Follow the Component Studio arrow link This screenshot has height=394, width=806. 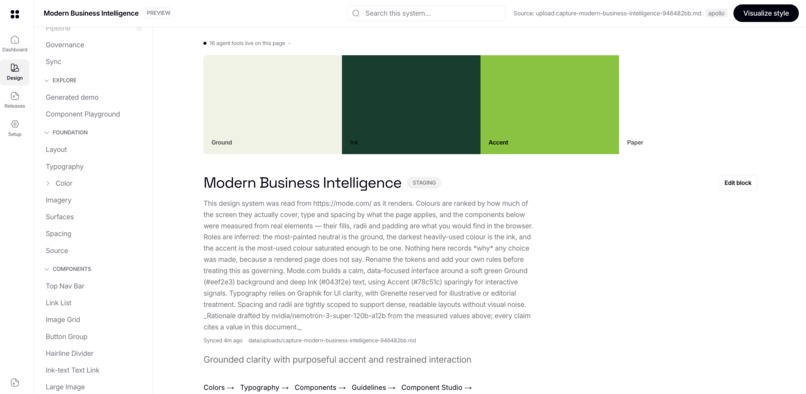coord(436,388)
